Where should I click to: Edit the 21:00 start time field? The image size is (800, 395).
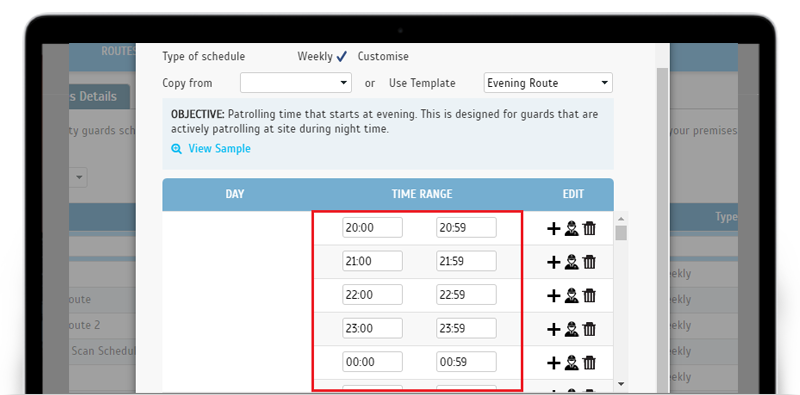(x=372, y=261)
